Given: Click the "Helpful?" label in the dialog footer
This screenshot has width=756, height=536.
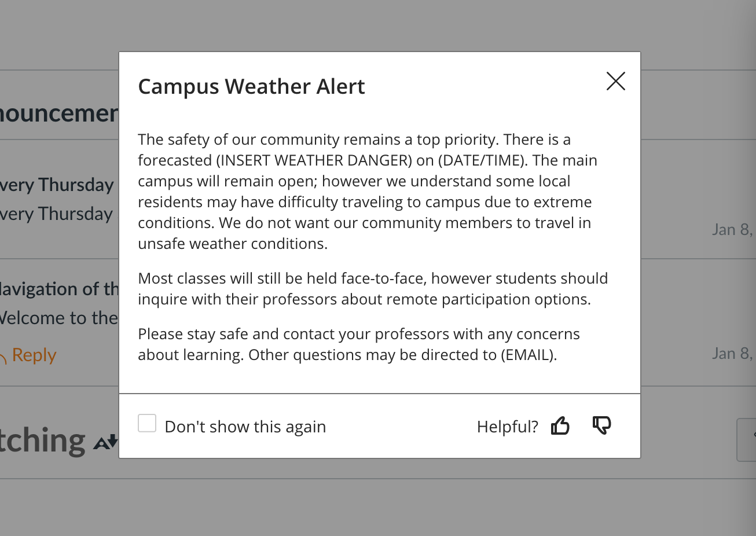Looking at the screenshot, I should [x=507, y=426].
